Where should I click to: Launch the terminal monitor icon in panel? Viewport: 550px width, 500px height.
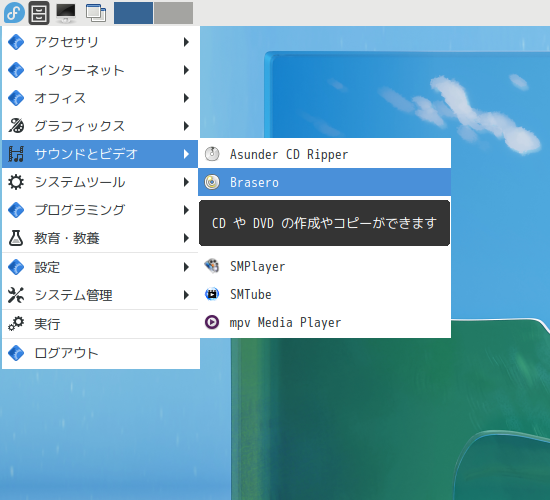pos(66,13)
